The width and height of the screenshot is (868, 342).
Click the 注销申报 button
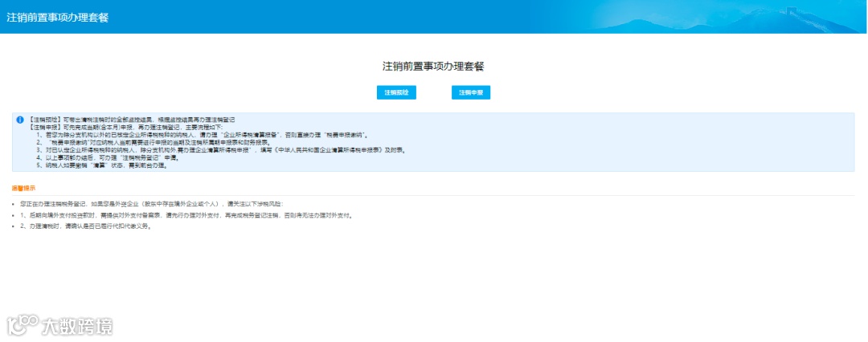(x=471, y=92)
